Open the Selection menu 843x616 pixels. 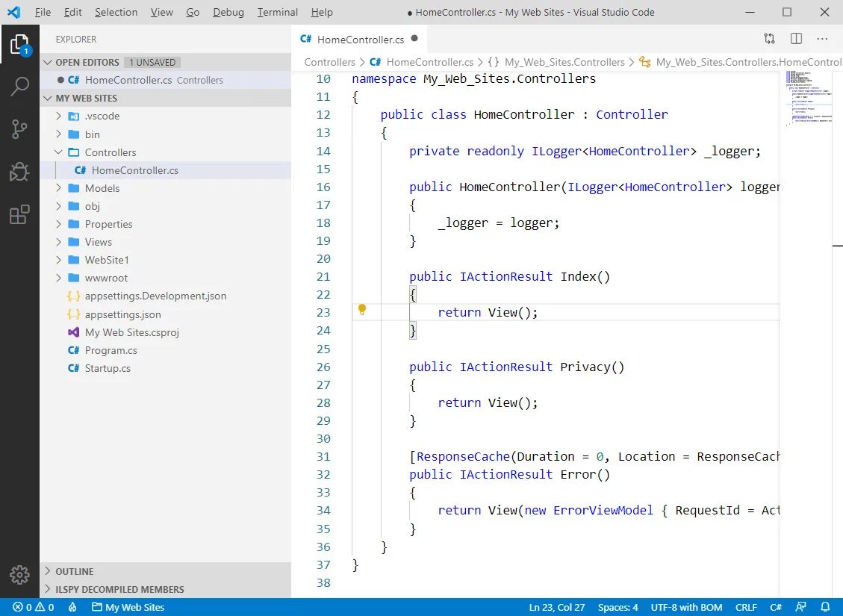pos(116,12)
